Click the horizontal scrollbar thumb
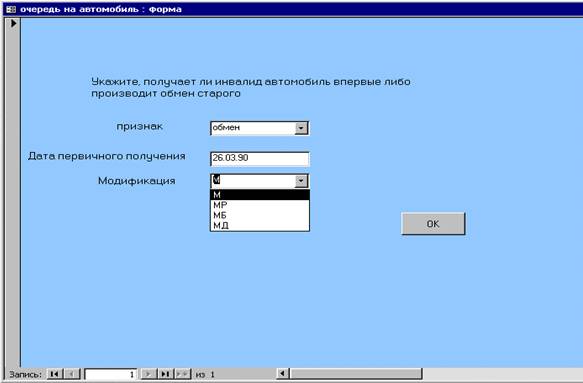Image resolution: width=583 pixels, height=383 pixels. [x=356, y=373]
